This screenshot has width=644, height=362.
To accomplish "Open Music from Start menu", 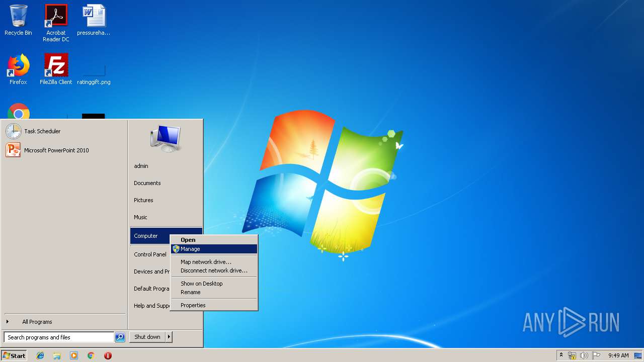I will coord(166,217).
